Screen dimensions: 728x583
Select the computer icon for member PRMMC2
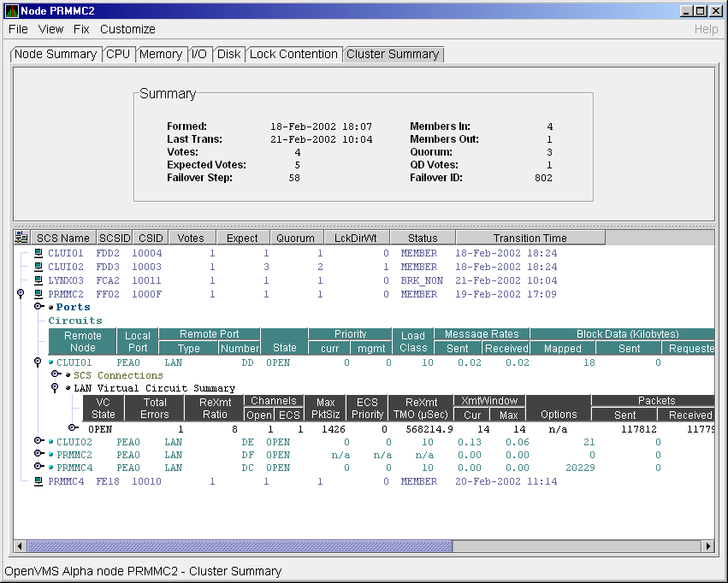[x=39, y=294]
